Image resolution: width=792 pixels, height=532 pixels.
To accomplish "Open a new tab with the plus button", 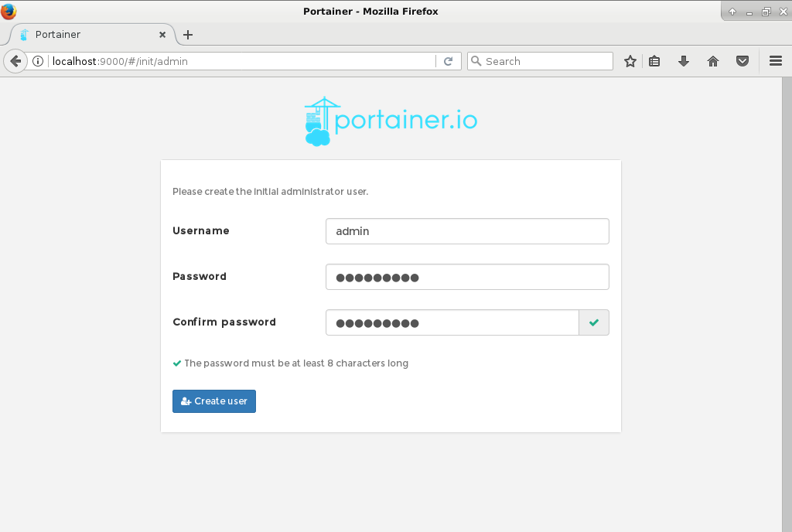I will [x=188, y=34].
